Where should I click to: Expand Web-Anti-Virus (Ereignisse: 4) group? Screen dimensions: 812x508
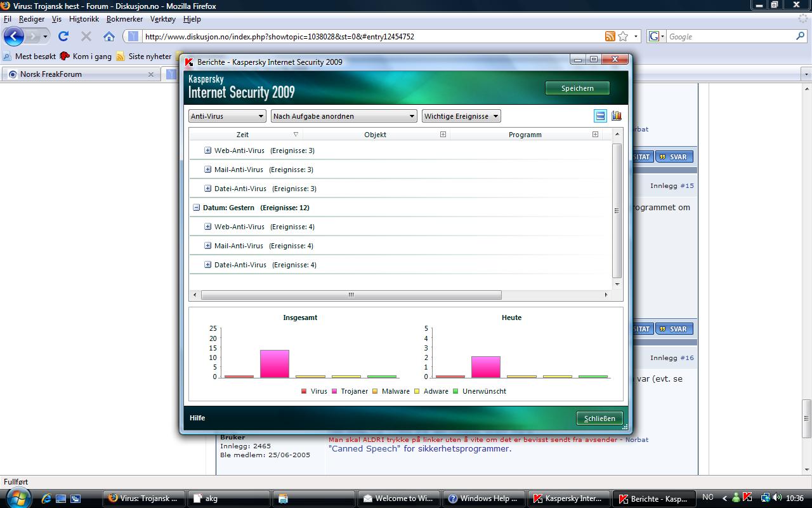pos(207,227)
